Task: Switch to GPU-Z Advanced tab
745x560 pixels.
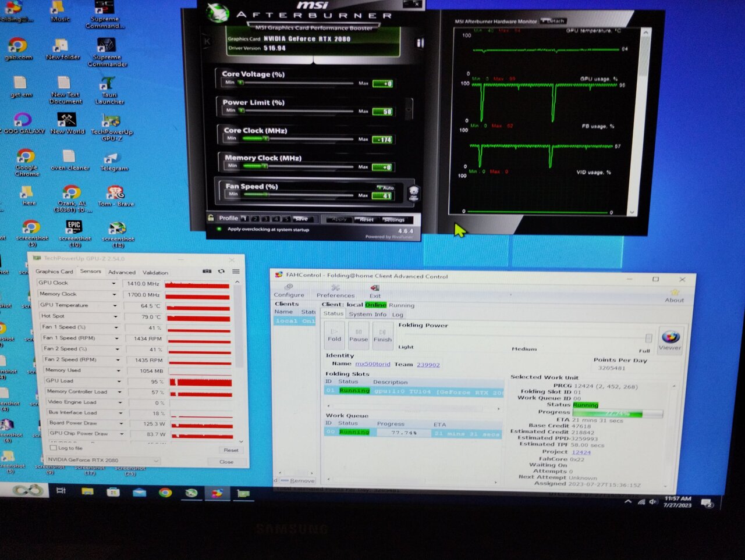Action: tap(122, 272)
